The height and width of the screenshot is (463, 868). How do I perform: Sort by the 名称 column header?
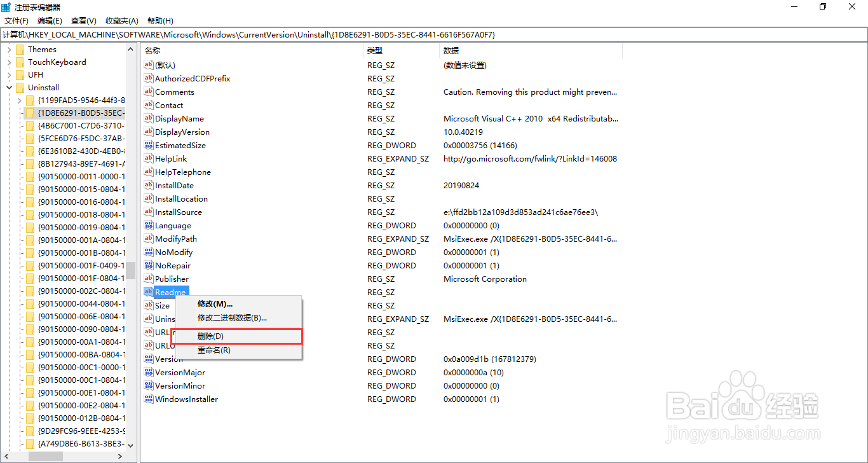coord(252,50)
